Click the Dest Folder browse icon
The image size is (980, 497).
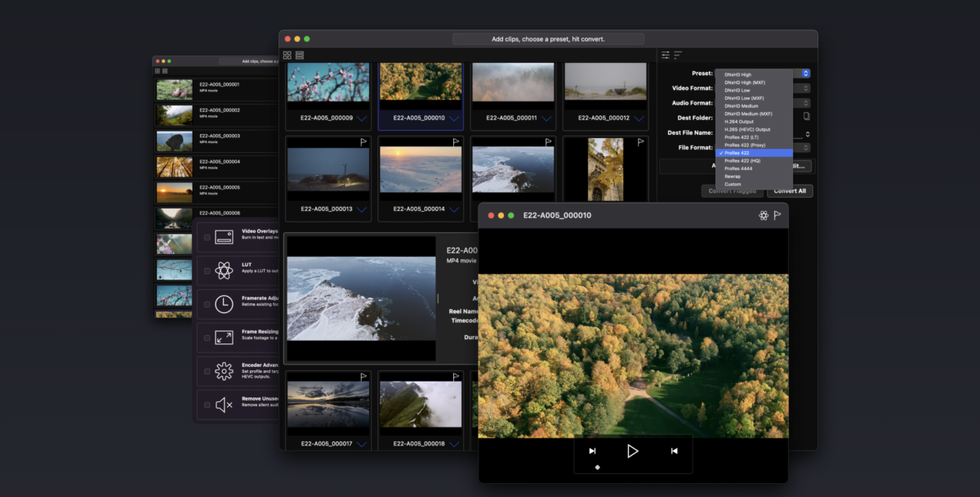[x=807, y=117]
